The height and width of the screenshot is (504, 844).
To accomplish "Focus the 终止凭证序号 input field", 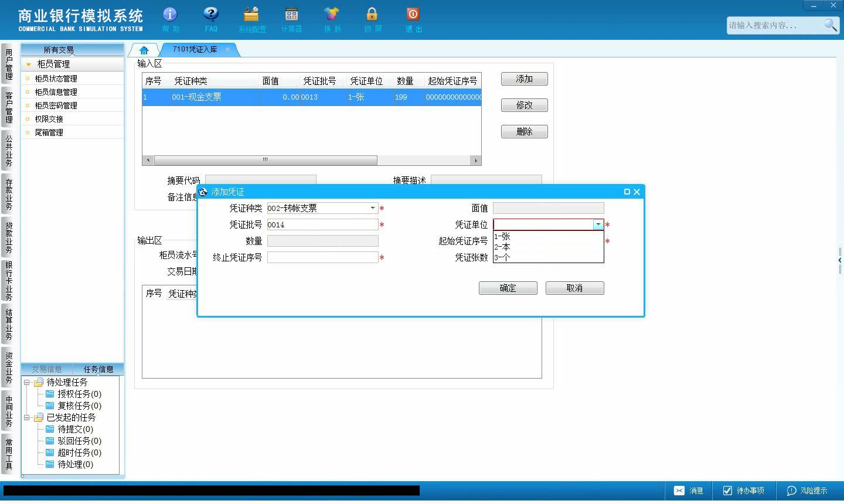I will coord(323,257).
